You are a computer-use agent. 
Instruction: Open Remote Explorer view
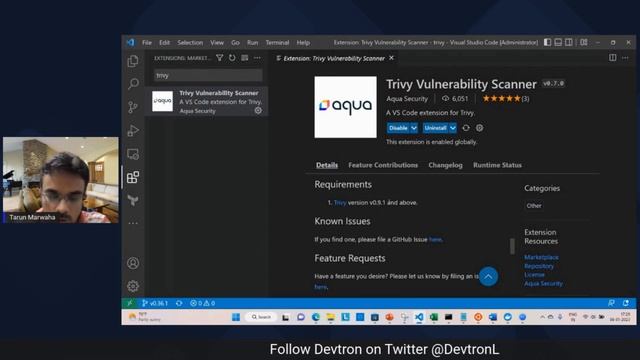click(133, 154)
